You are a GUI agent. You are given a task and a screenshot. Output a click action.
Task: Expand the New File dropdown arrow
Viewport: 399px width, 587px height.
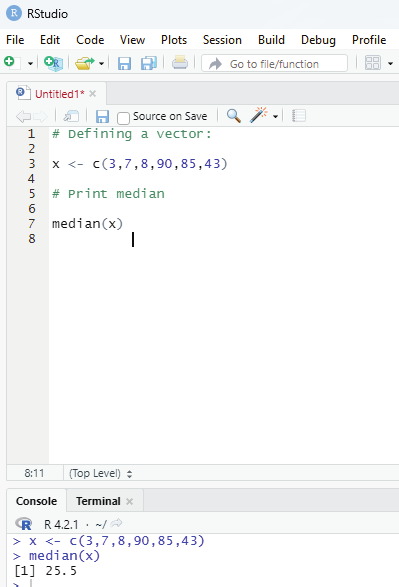(x=30, y=64)
